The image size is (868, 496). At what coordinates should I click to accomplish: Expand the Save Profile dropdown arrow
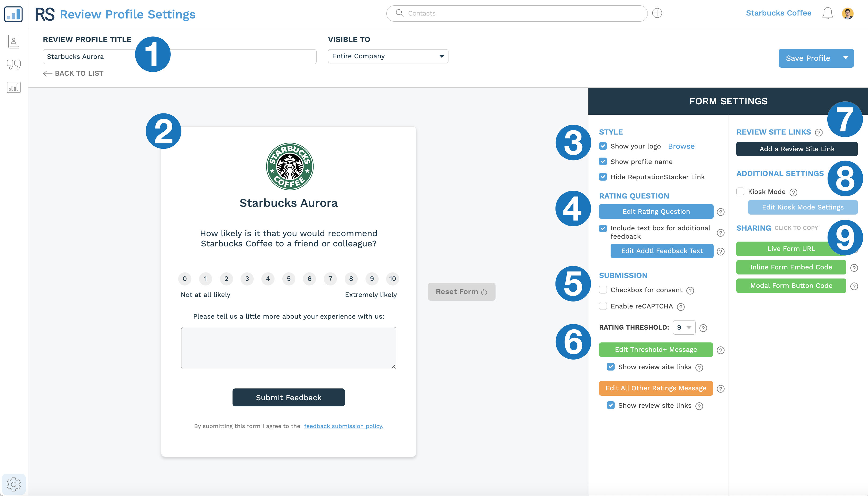[846, 58]
